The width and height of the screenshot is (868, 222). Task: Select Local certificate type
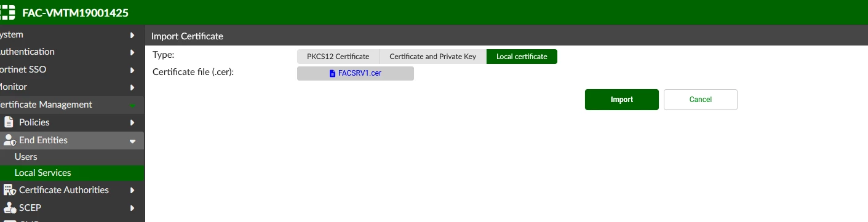click(x=522, y=57)
